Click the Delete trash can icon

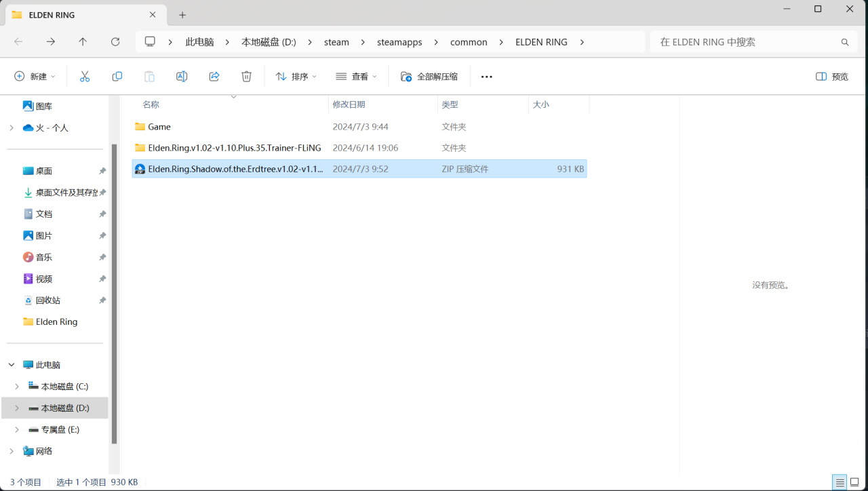247,77
